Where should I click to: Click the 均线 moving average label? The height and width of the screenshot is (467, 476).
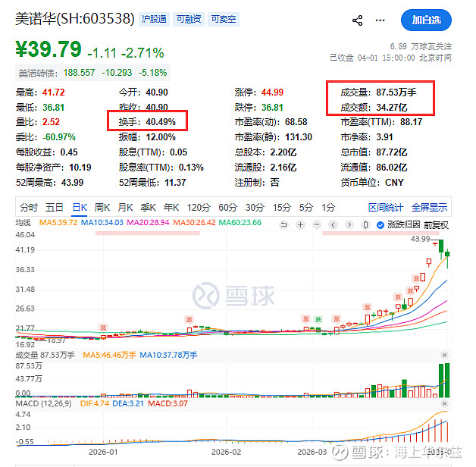23,223
